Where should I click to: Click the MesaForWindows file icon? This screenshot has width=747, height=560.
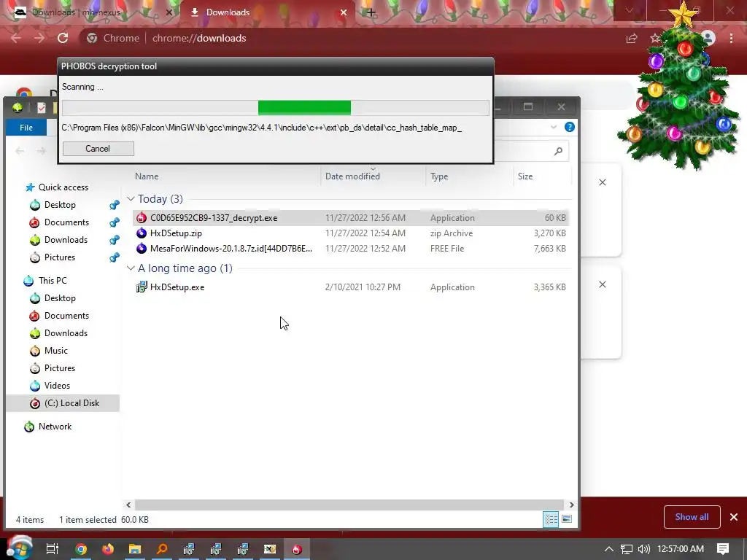[x=142, y=248]
